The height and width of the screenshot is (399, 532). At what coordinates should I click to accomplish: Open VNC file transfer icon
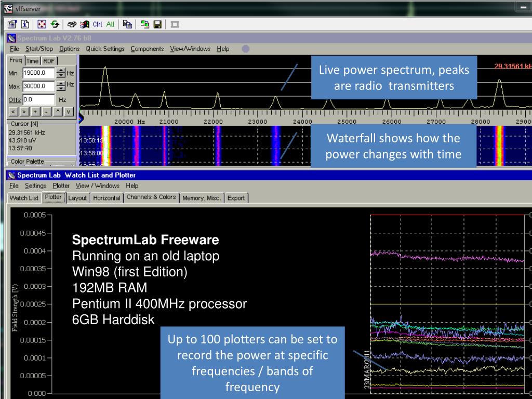(145, 24)
